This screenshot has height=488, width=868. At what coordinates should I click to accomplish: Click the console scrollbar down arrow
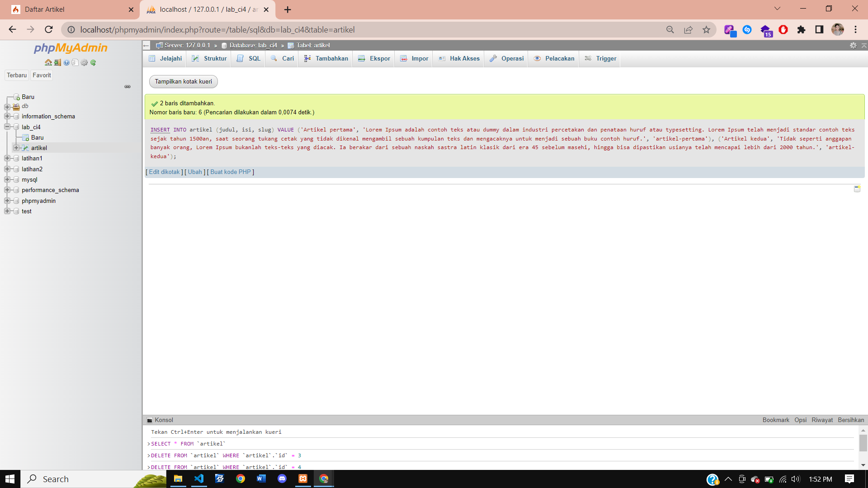point(863,465)
